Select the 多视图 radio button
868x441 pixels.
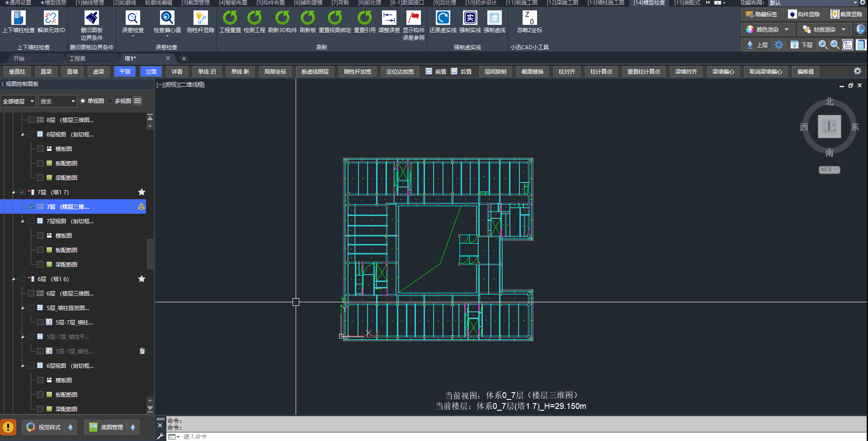click(x=110, y=101)
